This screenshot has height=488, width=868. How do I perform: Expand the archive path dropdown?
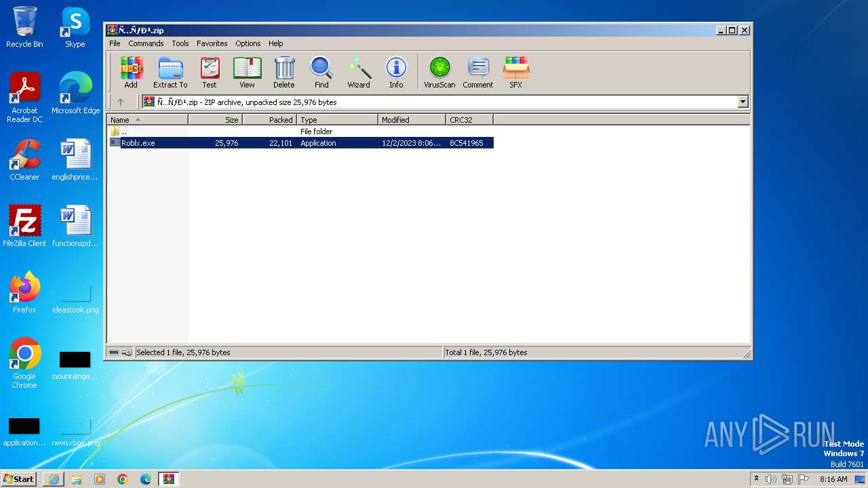pyautogui.click(x=743, y=102)
